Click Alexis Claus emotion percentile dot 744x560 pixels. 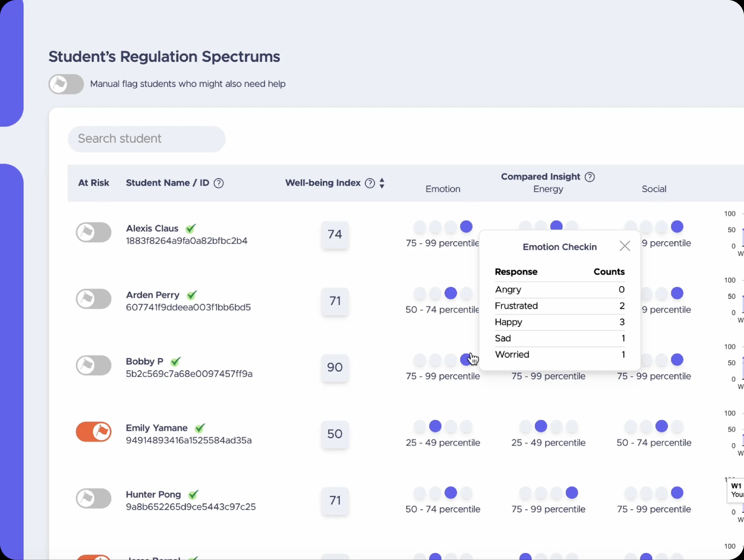[x=466, y=227]
